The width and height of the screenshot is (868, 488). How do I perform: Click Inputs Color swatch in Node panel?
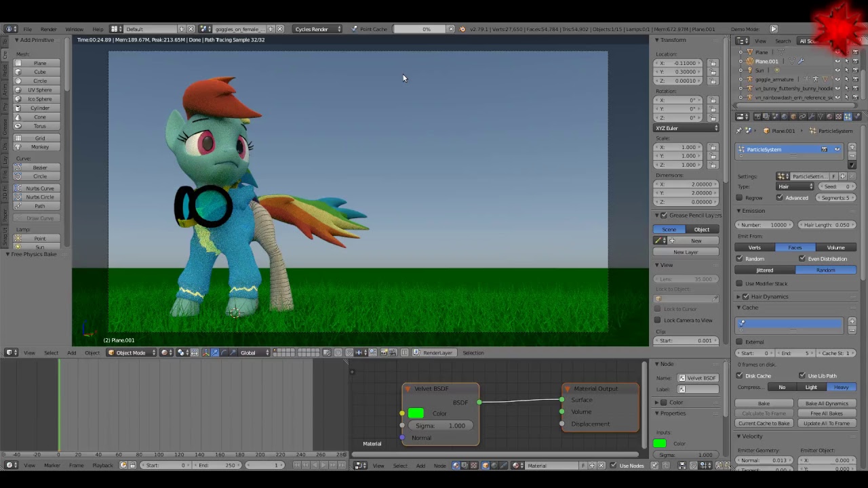pyautogui.click(x=660, y=443)
